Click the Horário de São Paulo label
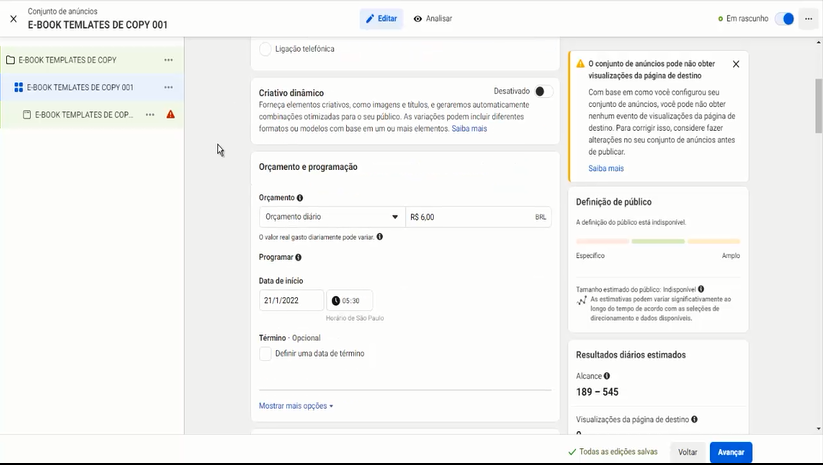 355,318
